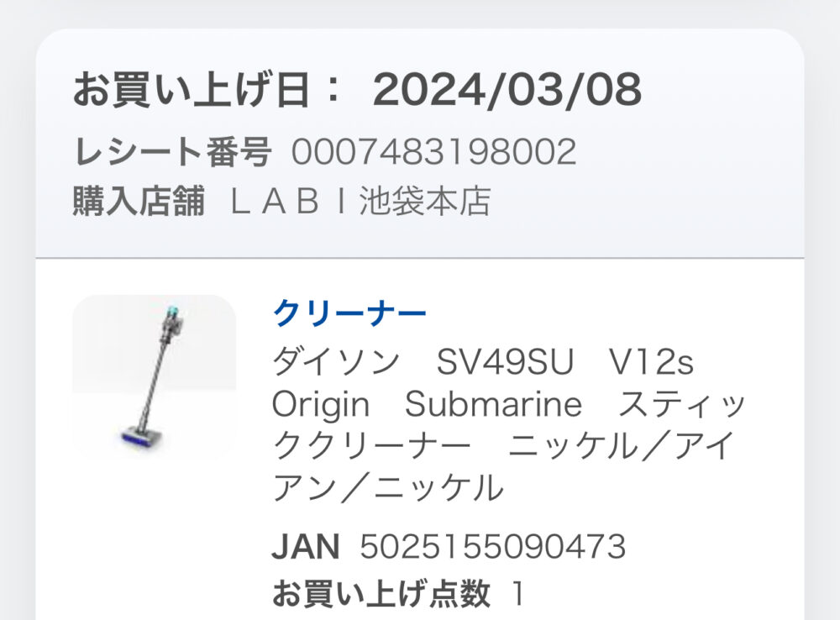The width and height of the screenshot is (840, 620).
Task: Click the last line アン／ニッケル of product name
Action: pos(388,487)
